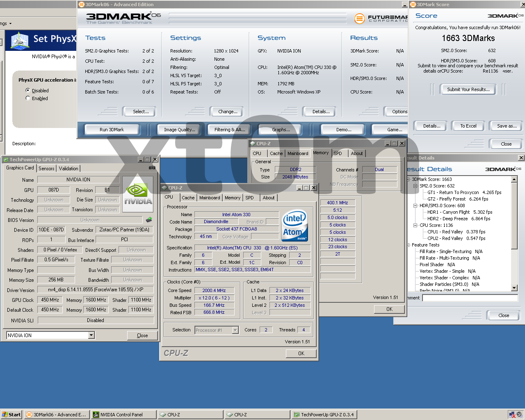Click the Demo... button
Image resolution: width=525 pixels, height=420 pixels.
click(x=344, y=130)
